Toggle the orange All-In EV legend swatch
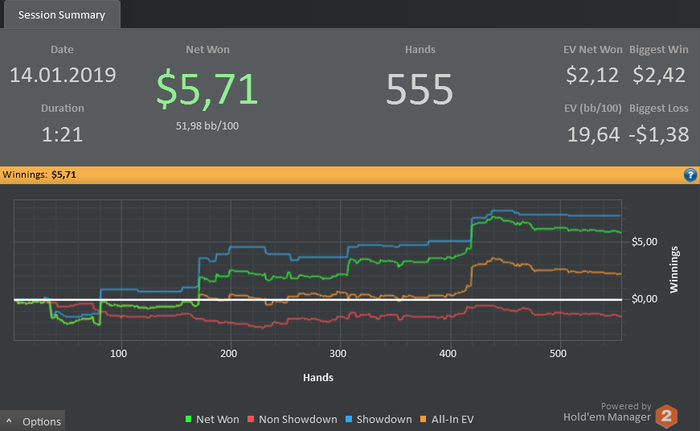This screenshot has height=431, width=700. [x=423, y=419]
